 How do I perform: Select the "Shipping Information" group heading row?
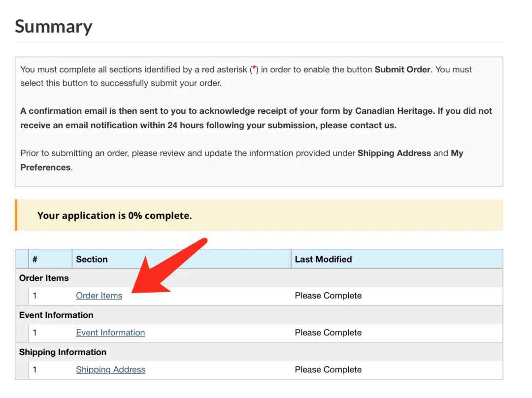pyautogui.click(x=63, y=352)
